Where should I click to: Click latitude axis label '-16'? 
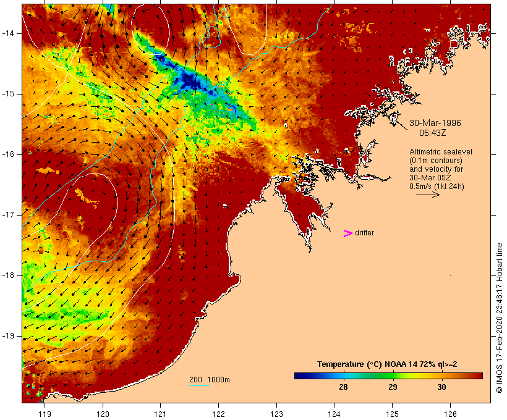tap(7, 154)
